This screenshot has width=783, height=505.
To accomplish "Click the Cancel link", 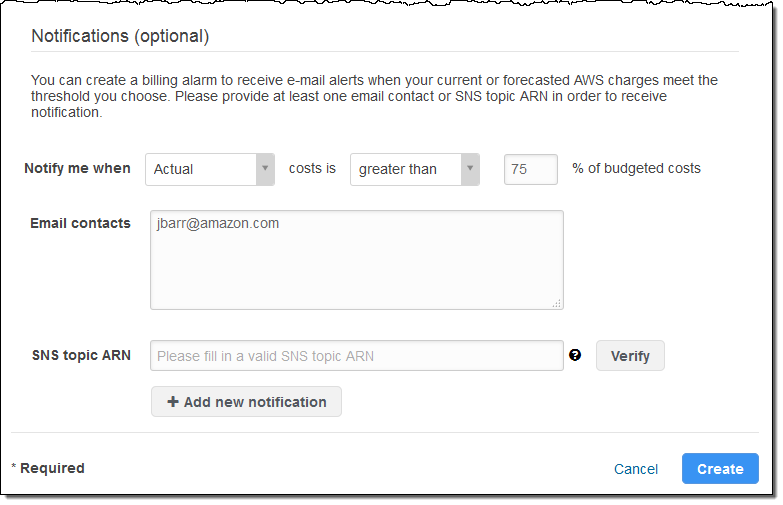I will click(x=636, y=469).
